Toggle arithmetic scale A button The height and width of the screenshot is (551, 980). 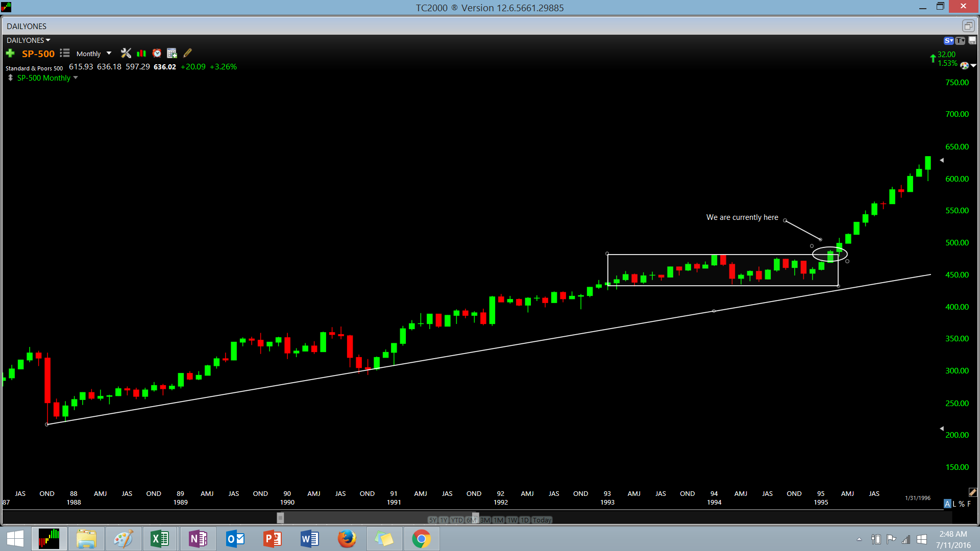point(947,504)
